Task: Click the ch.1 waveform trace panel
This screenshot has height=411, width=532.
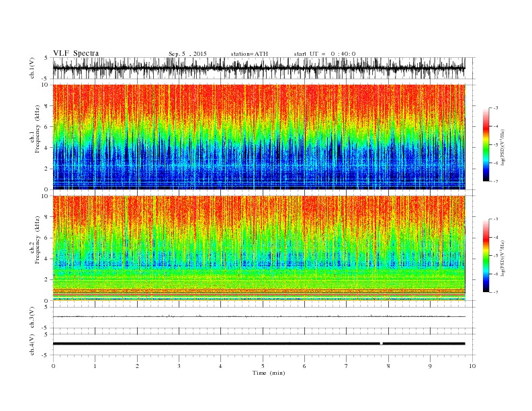Action: [x=263, y=68]
